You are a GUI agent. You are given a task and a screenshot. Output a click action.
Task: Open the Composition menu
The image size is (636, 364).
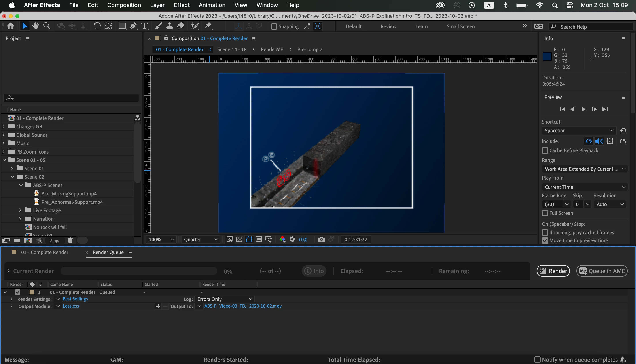coord(124,5)
